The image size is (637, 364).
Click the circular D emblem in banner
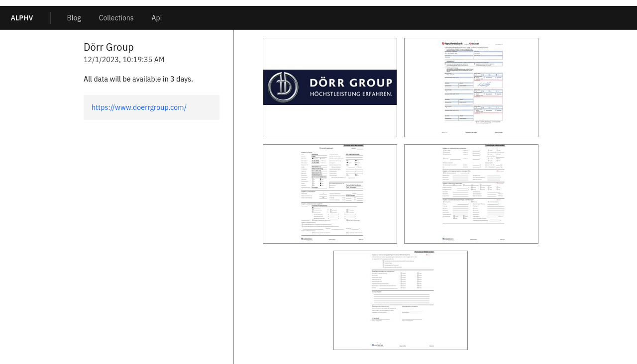283,88
